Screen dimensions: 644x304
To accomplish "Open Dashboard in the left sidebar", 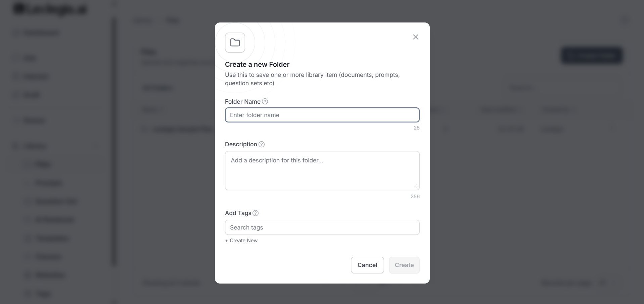I will click(x=41, y=33).
